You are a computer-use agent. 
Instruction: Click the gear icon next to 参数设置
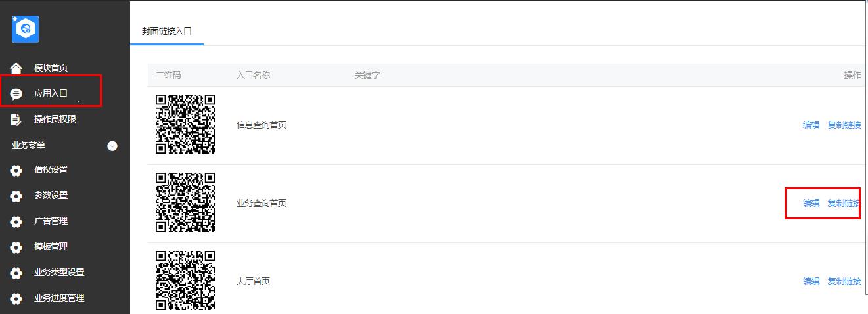[16, 196]
